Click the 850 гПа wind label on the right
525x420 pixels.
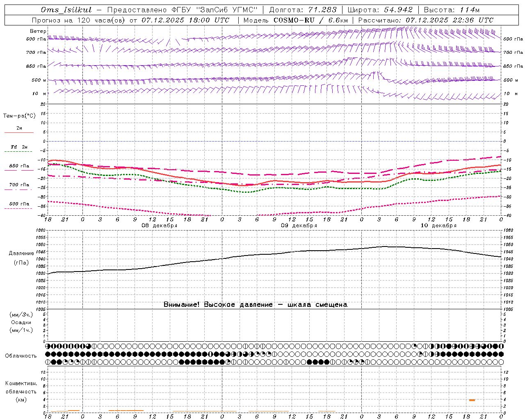tap(513, 66)
